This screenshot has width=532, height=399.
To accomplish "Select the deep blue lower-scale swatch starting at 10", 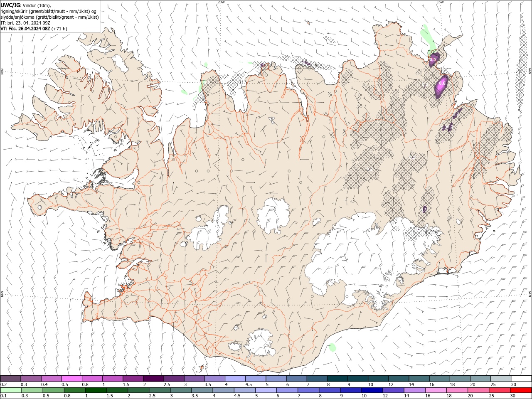I will pos(372,390).
